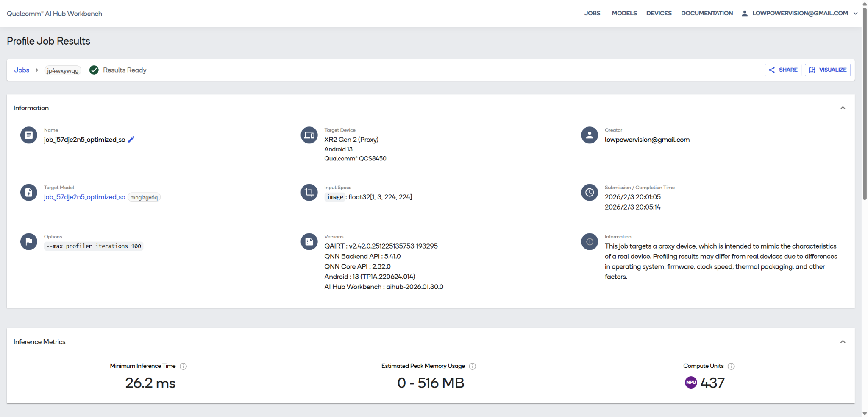The width and height of the screenshot is (868, 417).
Task: Open the DEVICES page
Action: tap(659, 13)
